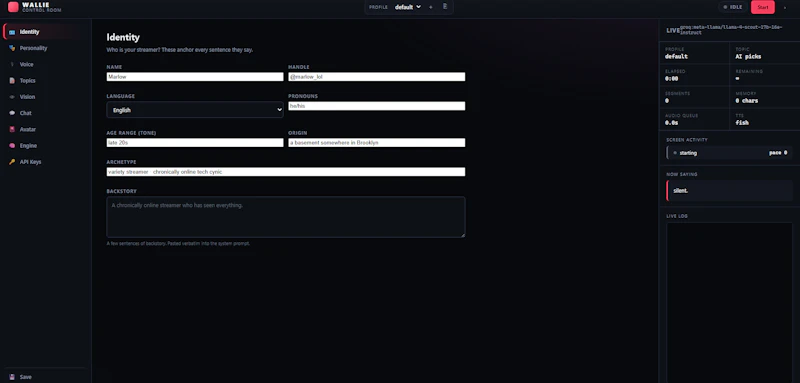Edit the Name field containing Marlow
Screen dimensions: 800x383
coord(195,76)
